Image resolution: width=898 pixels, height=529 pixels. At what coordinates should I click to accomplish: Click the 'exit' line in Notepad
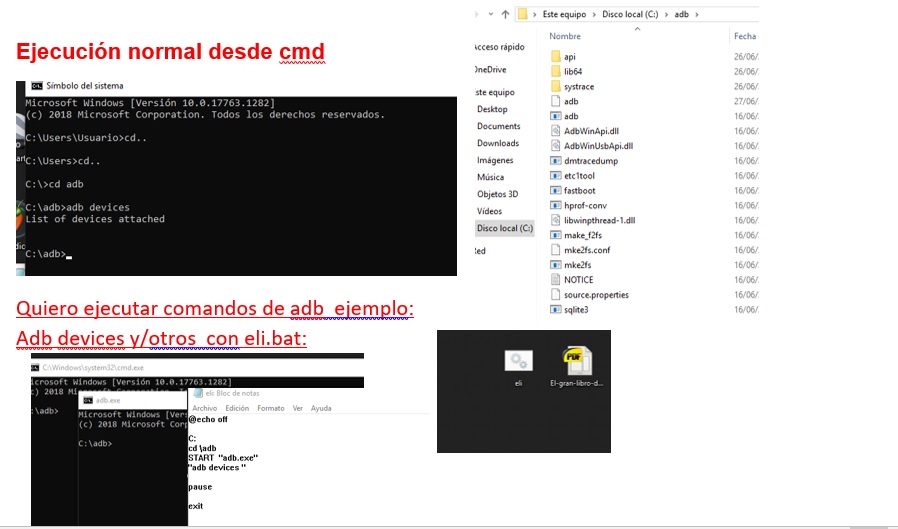click(x=195, y=506)
